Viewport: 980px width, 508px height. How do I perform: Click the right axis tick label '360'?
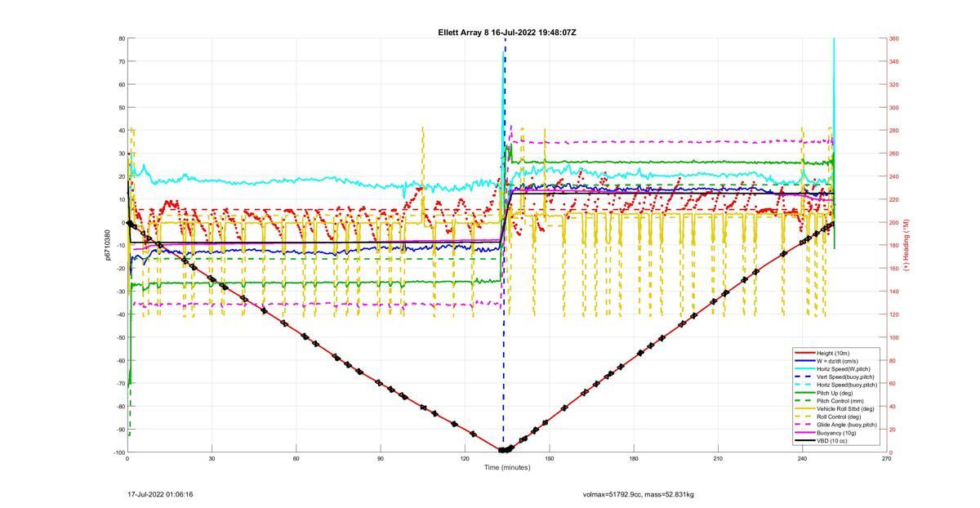click(894, 38)
